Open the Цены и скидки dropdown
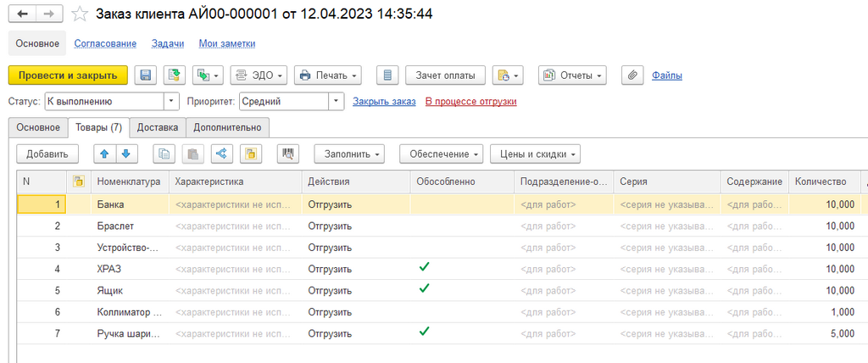The image size is (868, 363). [536, 154]
